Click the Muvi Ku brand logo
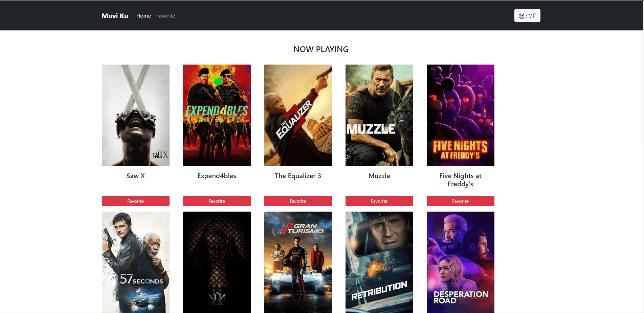The image size is (644, 313). click(115, 16)
